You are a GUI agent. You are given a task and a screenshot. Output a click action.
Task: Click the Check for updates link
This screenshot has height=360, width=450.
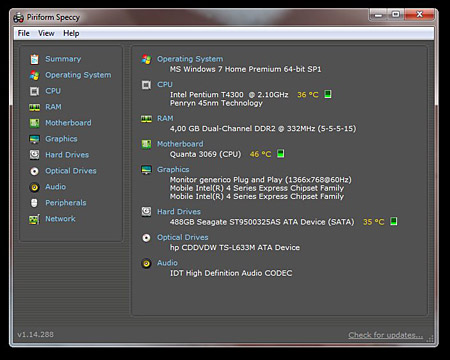pyautogui.click(x=386, y=335)
